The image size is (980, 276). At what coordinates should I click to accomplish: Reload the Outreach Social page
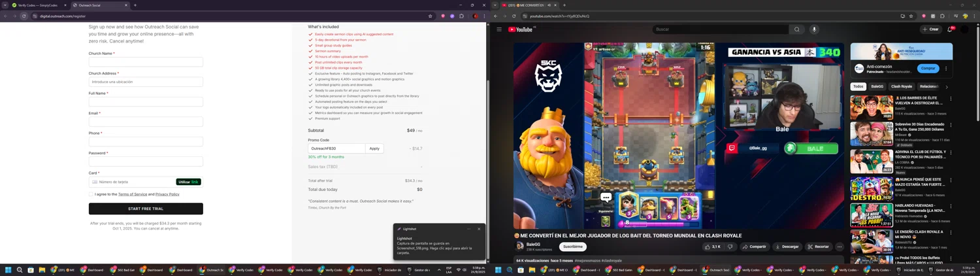pyautogui.click(x=24, y=16)
